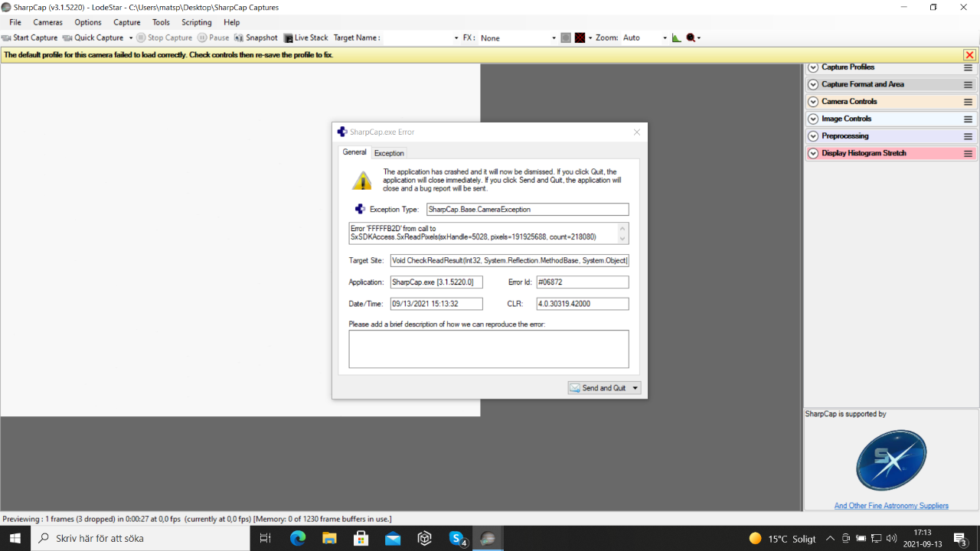Screen dimensions: 980x551
Task: Take a Snapshot from the toolbar
Action: pos(256,37)
